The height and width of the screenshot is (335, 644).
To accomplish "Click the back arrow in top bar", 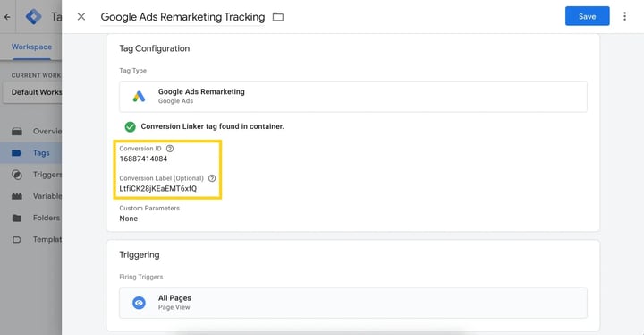I will point(7,17).
